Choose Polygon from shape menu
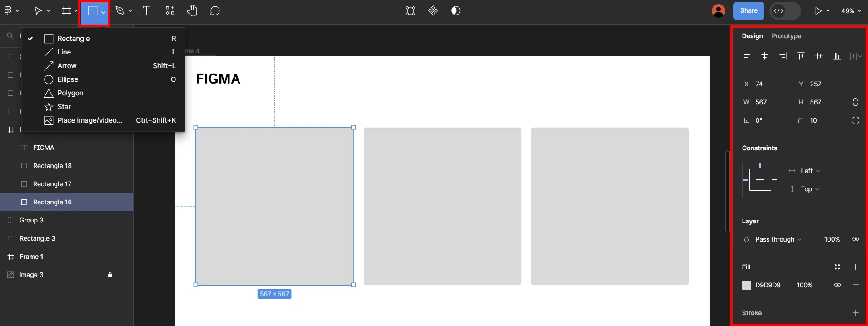 103,93
